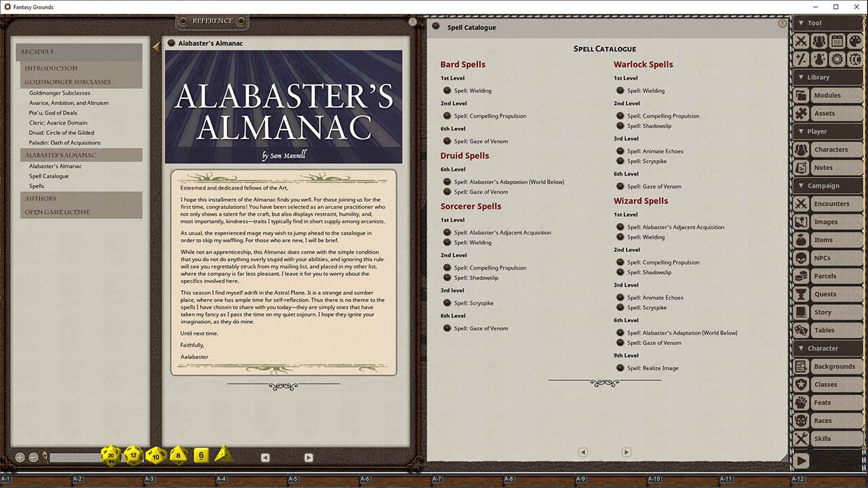Click the d8 die icon
The width and height of the screenshot is (868, 488).
click(178, 455)
